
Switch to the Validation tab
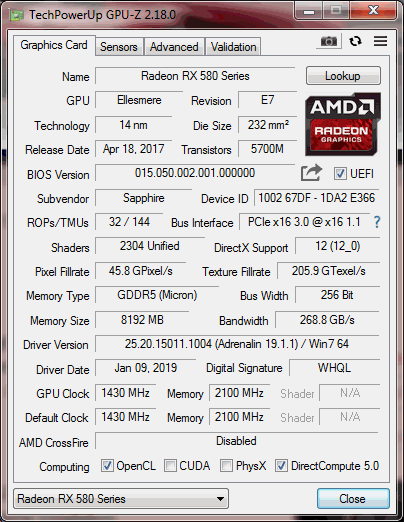pyautogui.click(x=233, y=47)
